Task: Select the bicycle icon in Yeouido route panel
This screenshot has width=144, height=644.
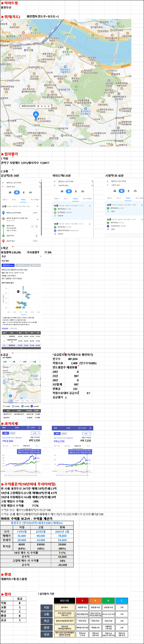Action: (83, 191)
